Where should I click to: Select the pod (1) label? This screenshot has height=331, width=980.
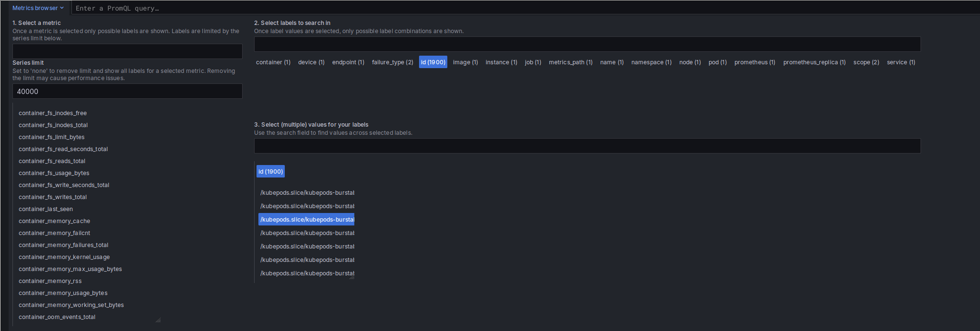pyautogui.click(x=717, y=62)
